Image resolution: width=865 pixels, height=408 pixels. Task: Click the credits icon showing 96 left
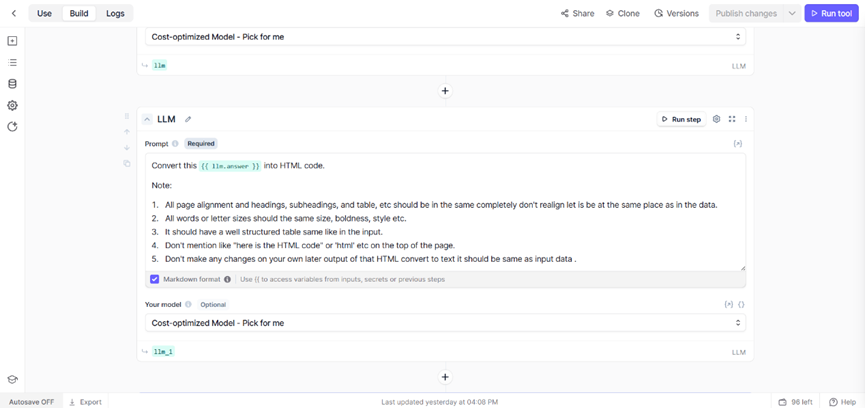(782, 402)
